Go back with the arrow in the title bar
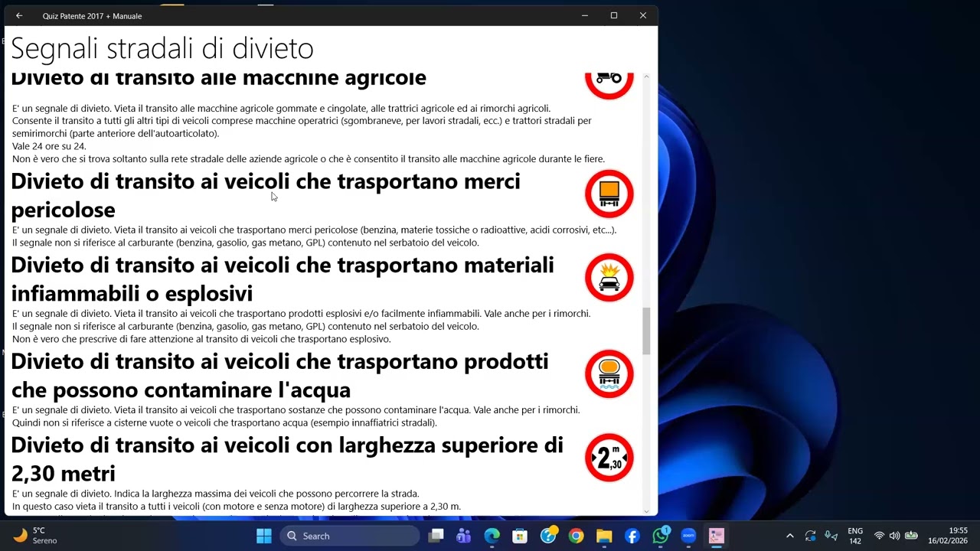The image size is (980, 551). (x=19, y=15)
